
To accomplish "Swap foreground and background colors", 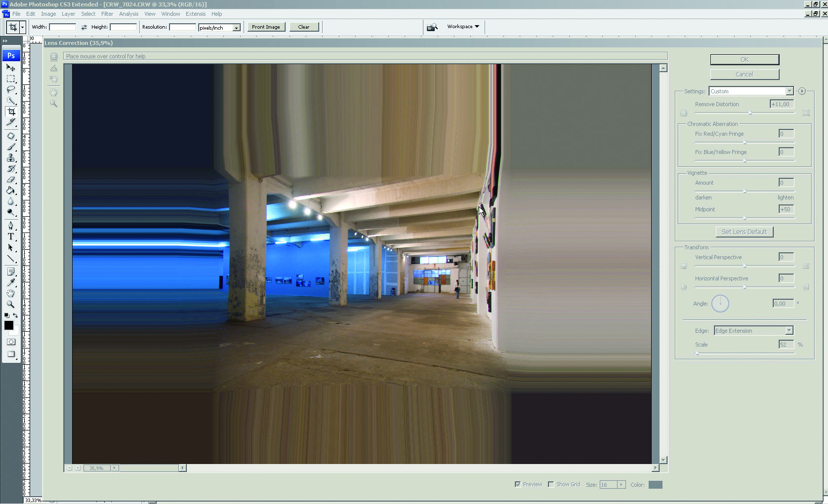I will click(x=15, y=315).
